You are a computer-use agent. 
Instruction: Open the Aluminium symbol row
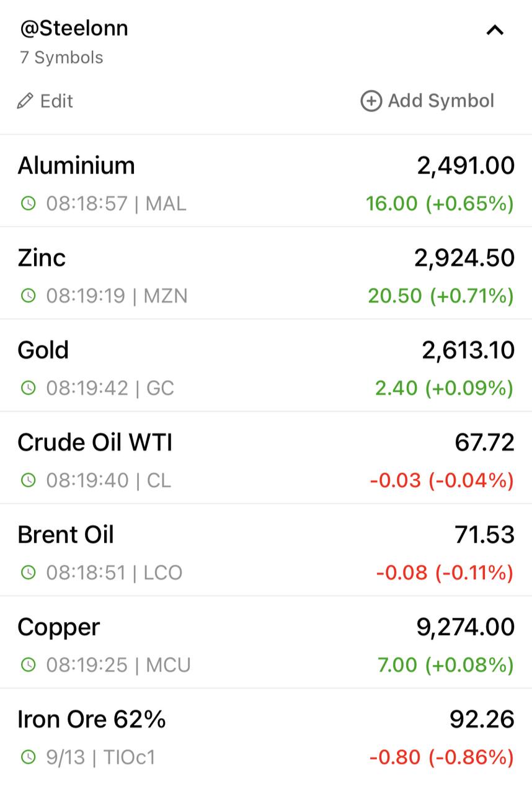coord(266,181)
